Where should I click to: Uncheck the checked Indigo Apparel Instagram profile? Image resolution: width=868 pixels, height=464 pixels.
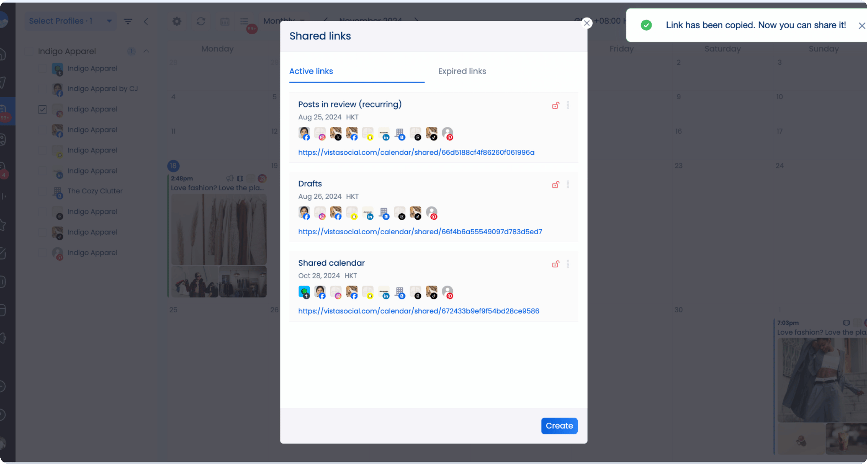point(42,109)
